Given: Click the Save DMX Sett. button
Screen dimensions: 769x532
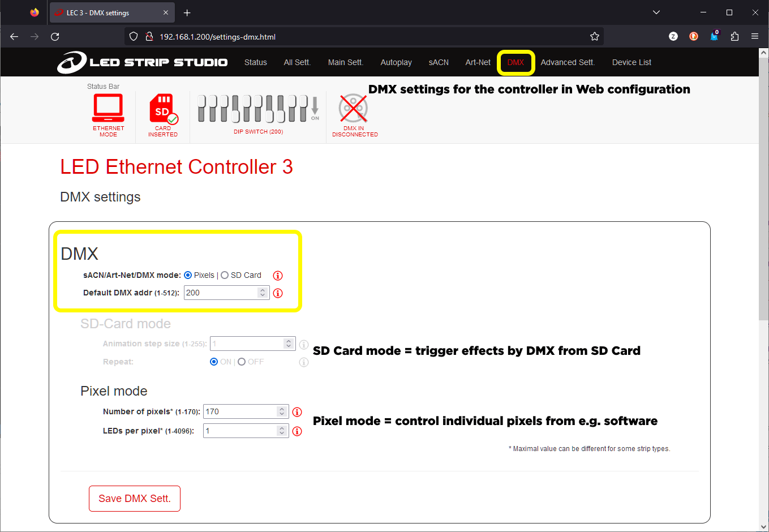Looking at the screenshot, I should tap(135, 499).
